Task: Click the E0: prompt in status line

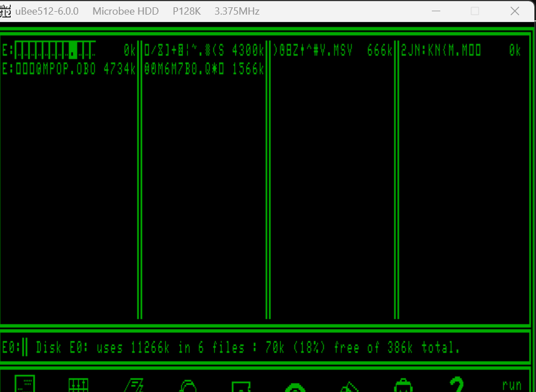Action: pyautogui.click(x=11, y=348)
